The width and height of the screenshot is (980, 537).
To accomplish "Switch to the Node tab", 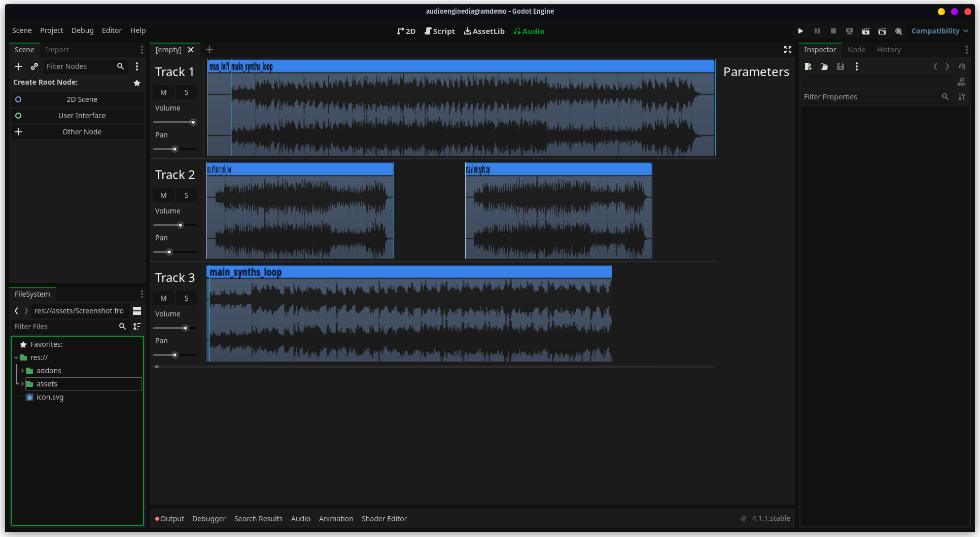I will 856,50.
